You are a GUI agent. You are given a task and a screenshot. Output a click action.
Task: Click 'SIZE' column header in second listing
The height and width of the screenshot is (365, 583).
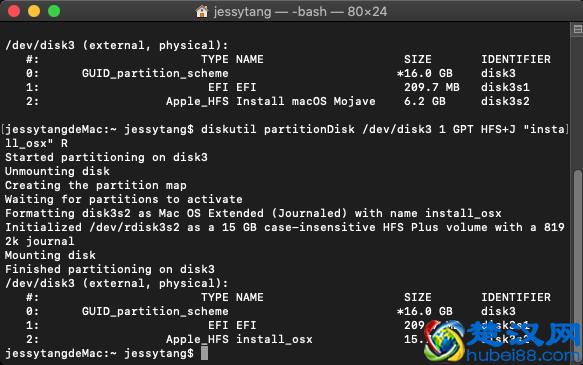pyautogui.click(x=418, y=297)
